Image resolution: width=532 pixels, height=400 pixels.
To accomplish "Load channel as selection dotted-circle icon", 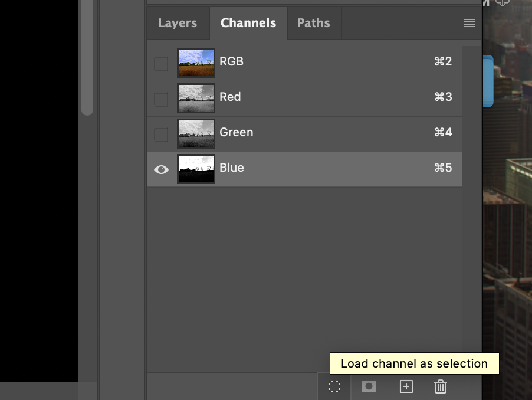I will pos(334,386).
